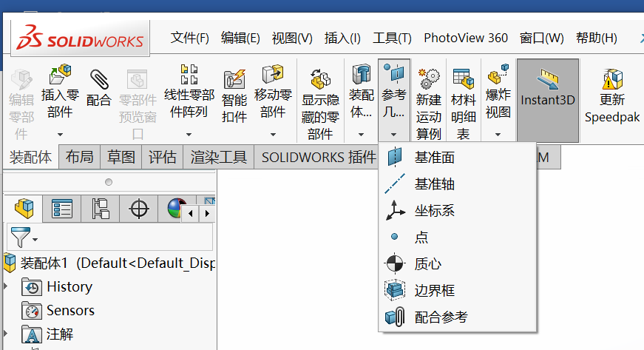The image size is (644, 350).
Task: Select Plane (基准面) from dropdown menu
Action: pyautogui.click(x=458, y=158)
